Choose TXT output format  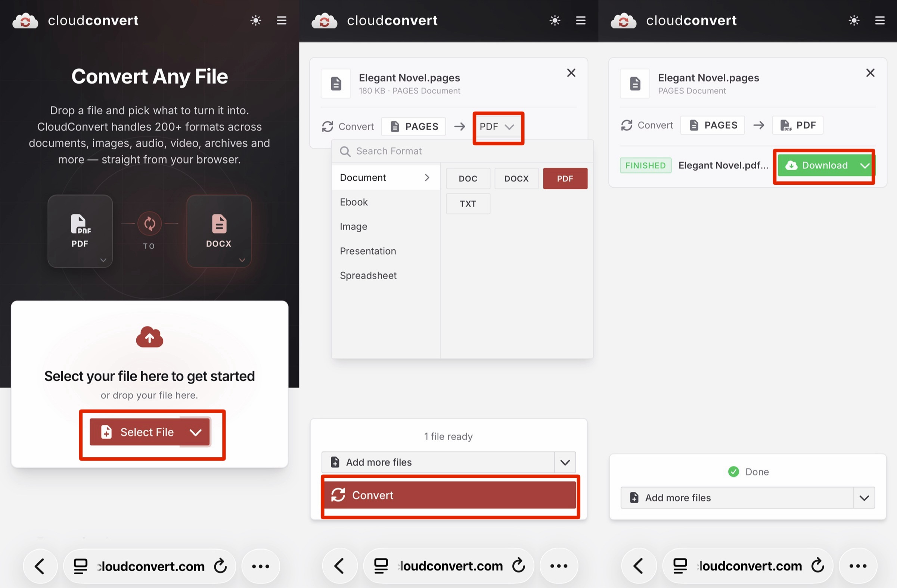pyautogui.click(x=468, y=204)
